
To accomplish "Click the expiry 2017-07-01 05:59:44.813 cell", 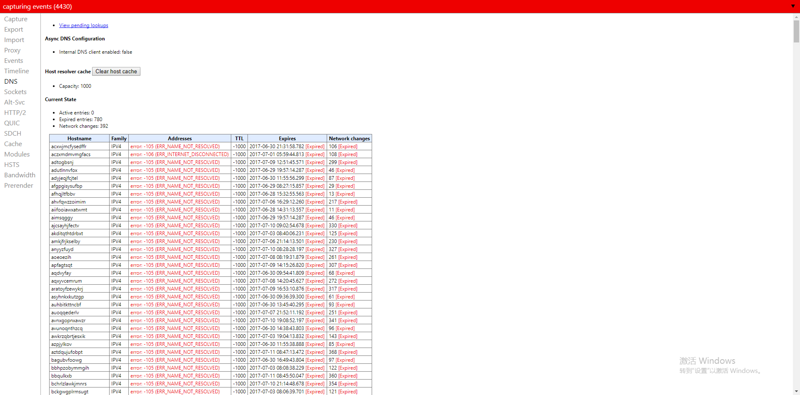I will click(287, 154).
